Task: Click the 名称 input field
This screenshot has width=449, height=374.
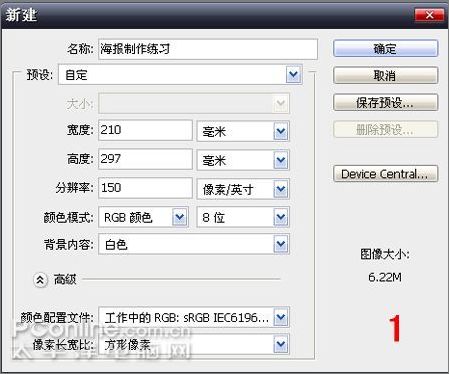Action: 208,49
